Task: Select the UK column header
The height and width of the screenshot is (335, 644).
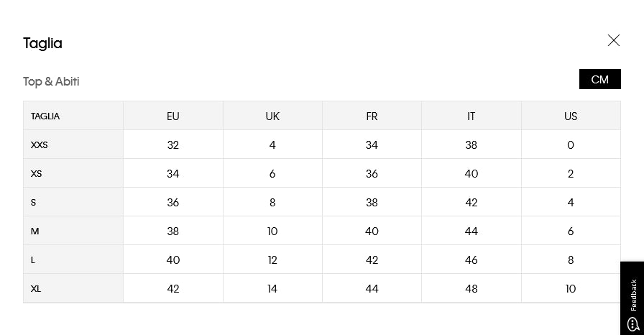Action: [x=272, y=116]
